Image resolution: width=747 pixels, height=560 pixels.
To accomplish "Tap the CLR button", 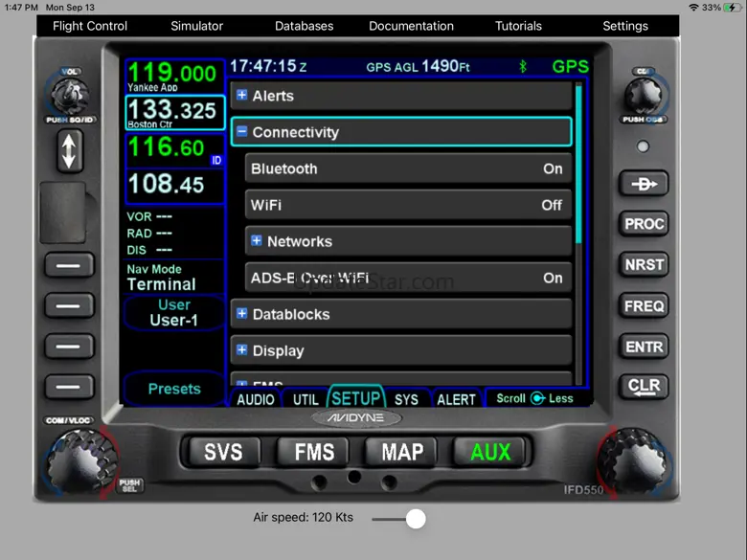I will [x=644, y=387].
